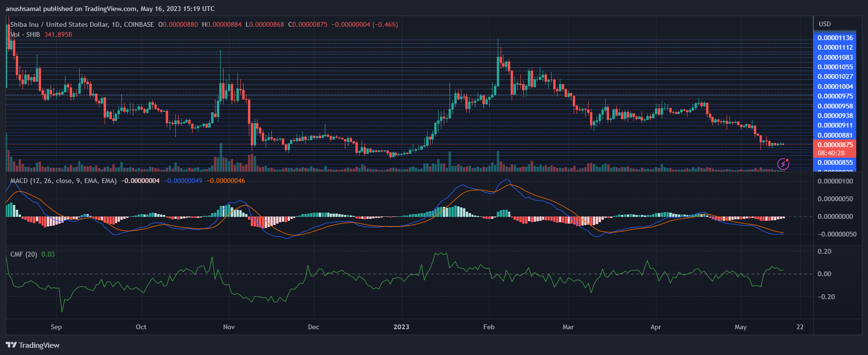
Task: Select the MACD (12, 26, close, 9) legend
Action: (x=64, y=181)
